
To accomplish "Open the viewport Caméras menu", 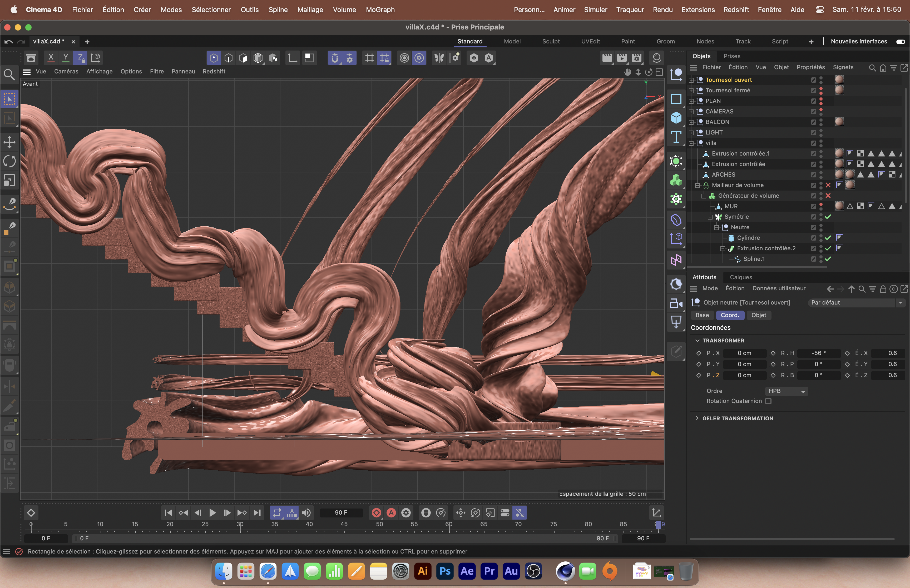I will (x=66, y=71).
